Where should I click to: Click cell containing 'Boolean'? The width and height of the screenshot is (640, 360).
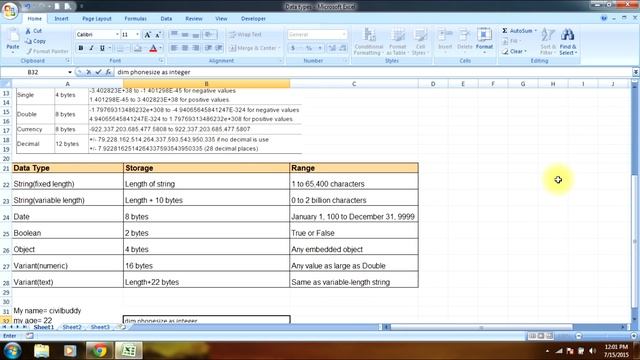(67, 231)
